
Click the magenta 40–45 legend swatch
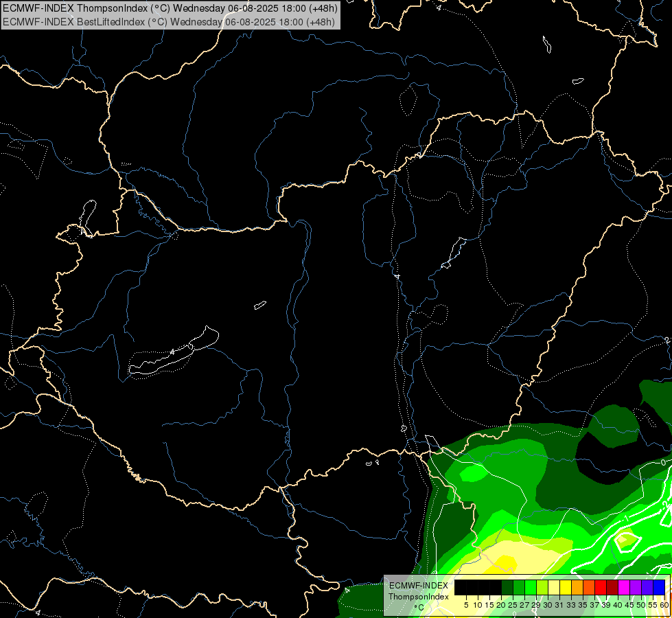click(624, 587)
